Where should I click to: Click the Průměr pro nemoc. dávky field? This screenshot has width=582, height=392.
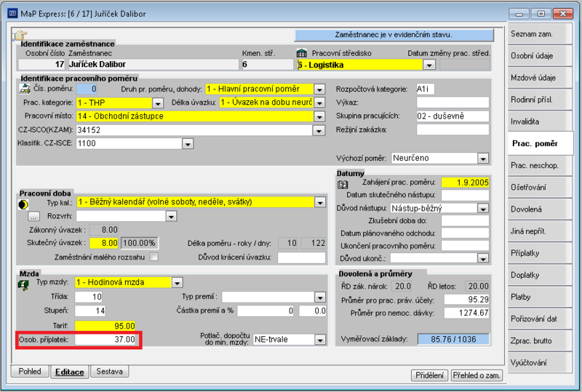[466, 313]
